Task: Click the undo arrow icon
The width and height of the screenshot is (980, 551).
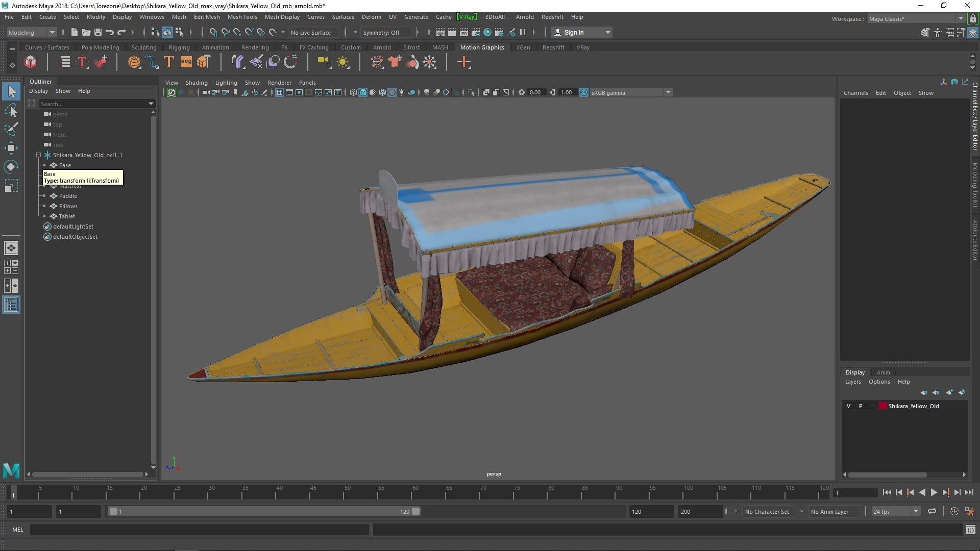Action: click(x=109, y=32)
